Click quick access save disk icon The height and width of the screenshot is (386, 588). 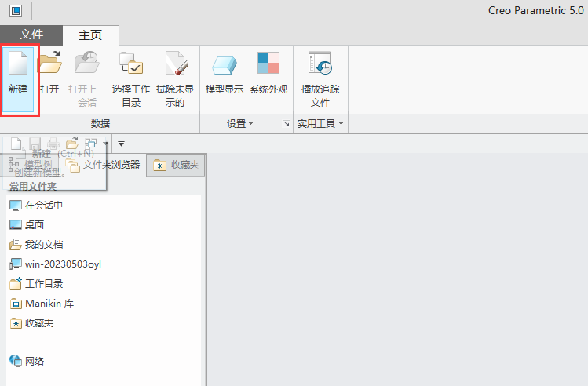35,144
